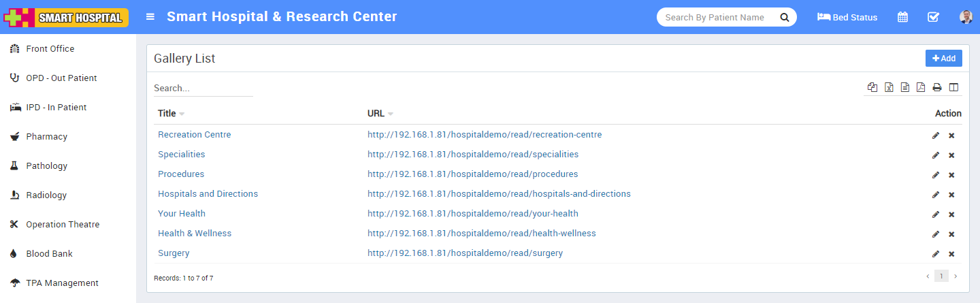Open the calendar icon in header
980x303 pixels.
click(902, 17)
